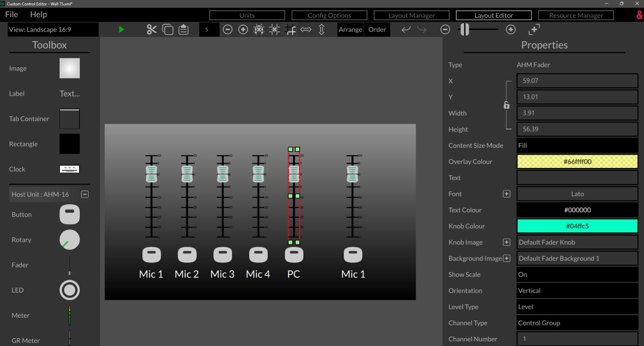
Task: Click the Arrange button
Action: pyautogui.click(x=350, y=30)
